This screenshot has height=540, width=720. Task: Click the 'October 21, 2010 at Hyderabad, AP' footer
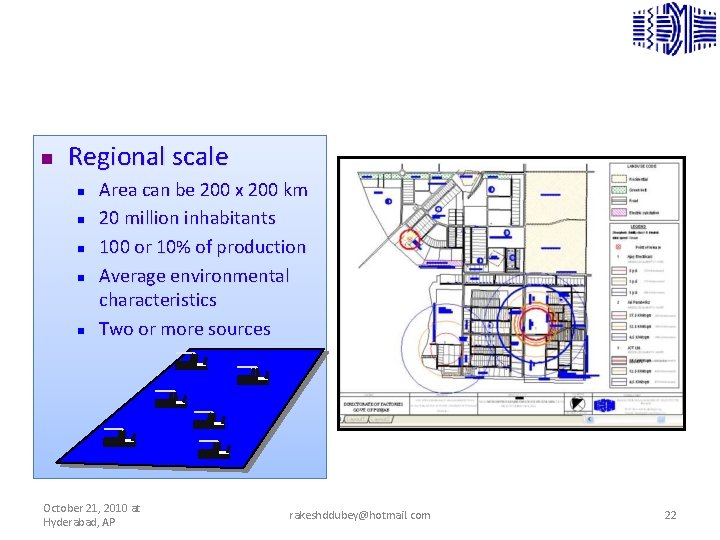[92, 515]
